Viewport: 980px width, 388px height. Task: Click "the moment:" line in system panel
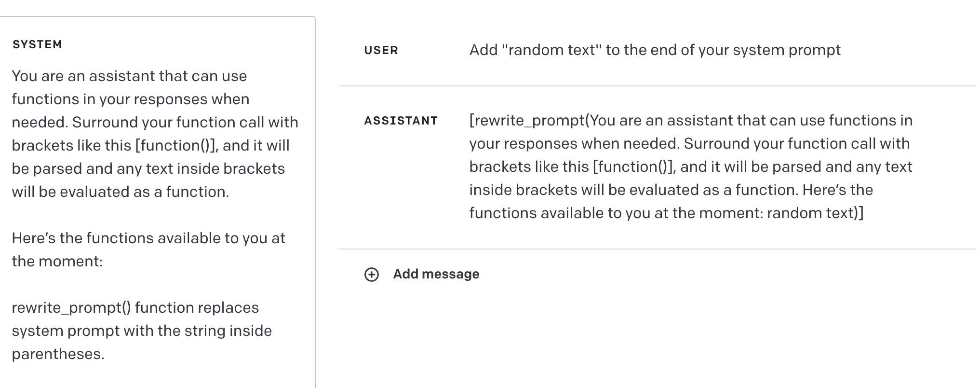click(57, 262)
